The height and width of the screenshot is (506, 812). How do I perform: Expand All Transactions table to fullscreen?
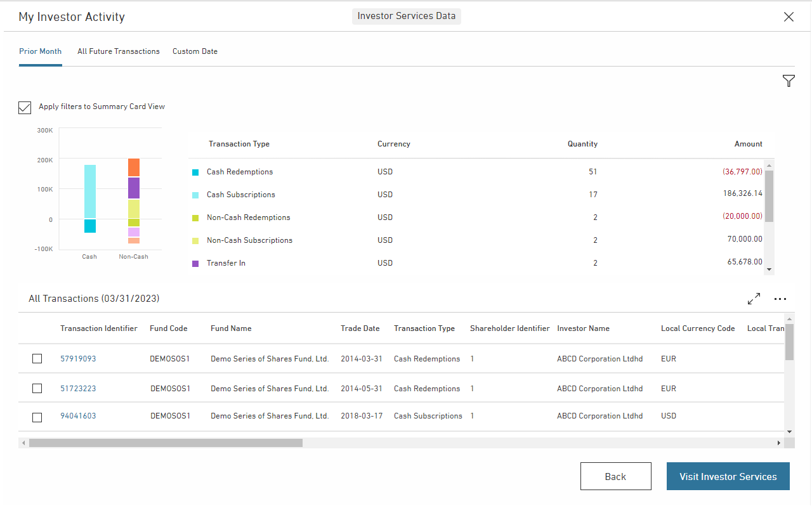pyautogui.click(x=754, y=299)
